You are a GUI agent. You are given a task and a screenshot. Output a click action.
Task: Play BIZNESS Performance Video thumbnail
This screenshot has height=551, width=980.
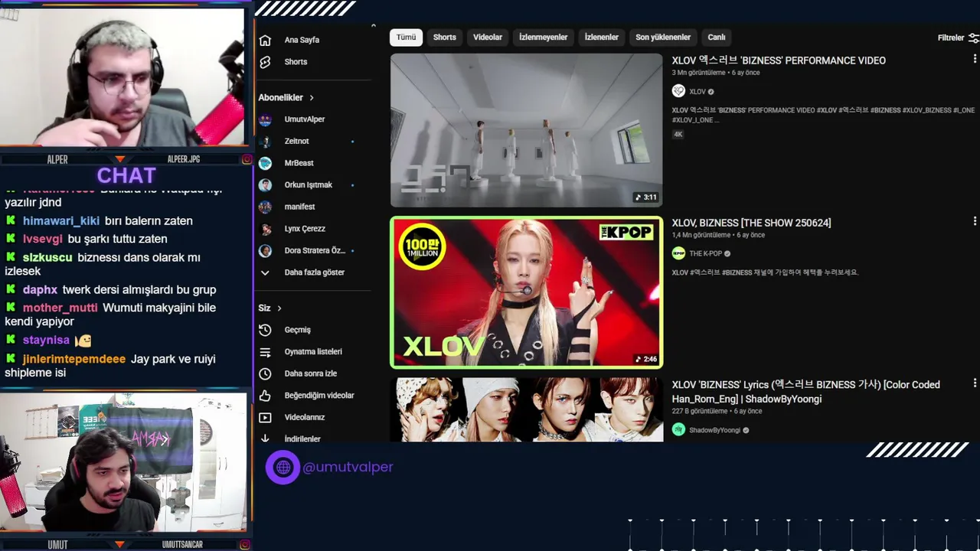tap(526, 130)
